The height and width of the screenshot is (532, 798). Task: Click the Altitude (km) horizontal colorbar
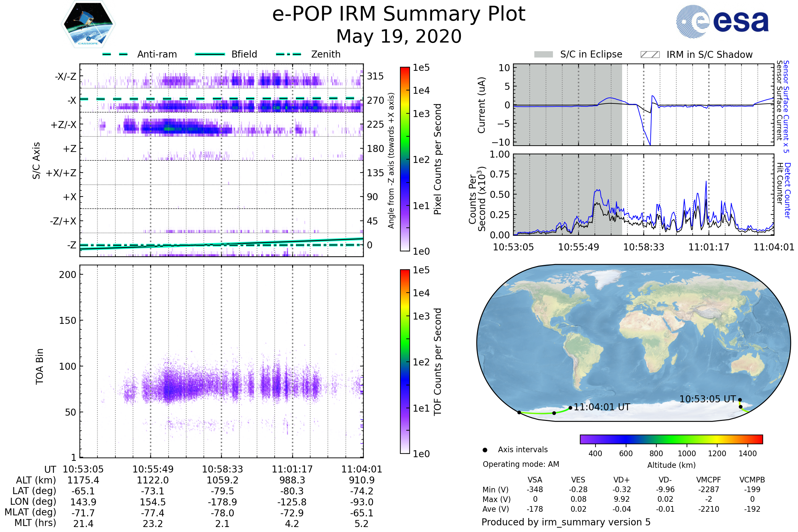[671, 439]
